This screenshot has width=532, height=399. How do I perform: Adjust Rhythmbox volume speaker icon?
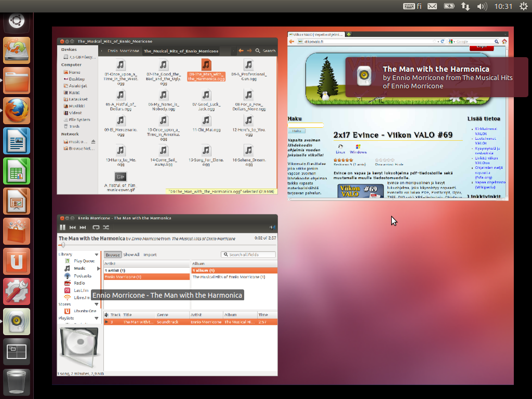(272, 228)
